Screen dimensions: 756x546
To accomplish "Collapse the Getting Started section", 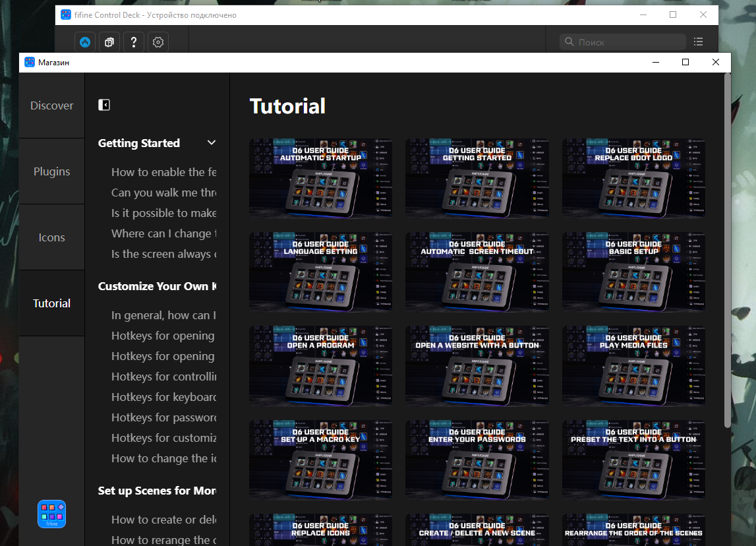I will 211,142.
